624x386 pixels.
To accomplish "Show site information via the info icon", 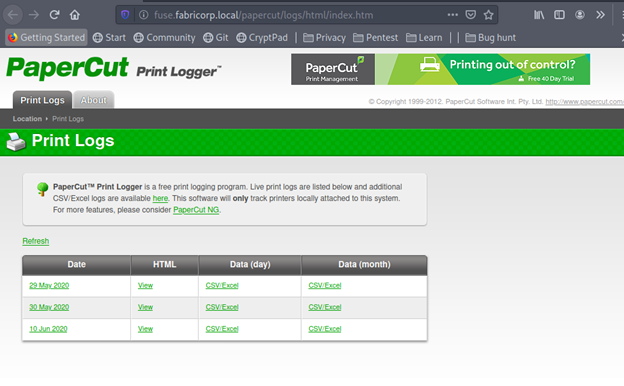I will click(143, 15).
